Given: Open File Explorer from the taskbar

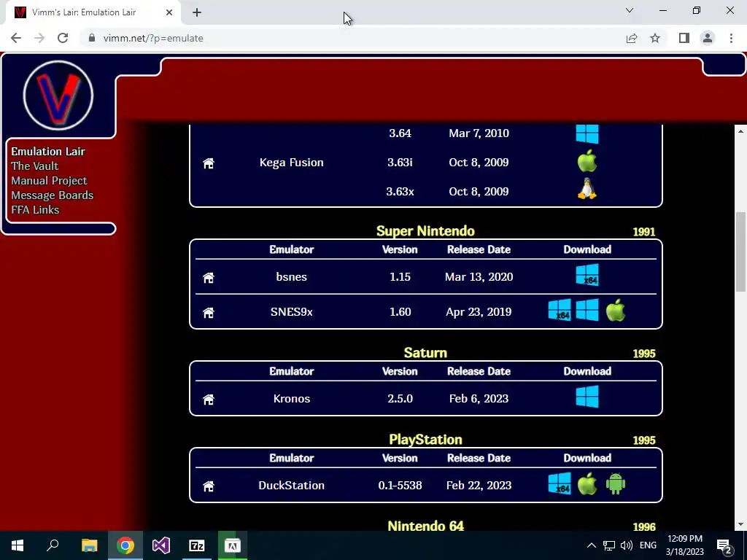Looking at the screenshot, I should pyautogui.click(x=90, y=545).
